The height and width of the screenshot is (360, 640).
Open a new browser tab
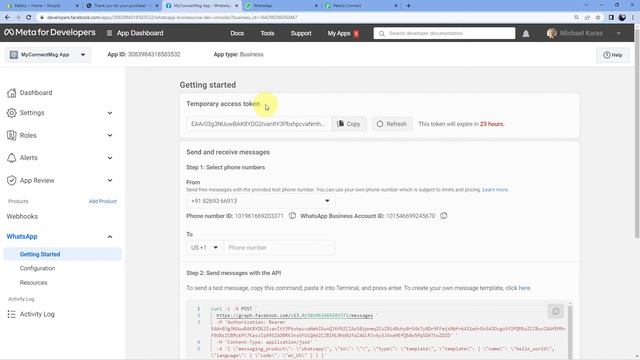coord(408,6)
